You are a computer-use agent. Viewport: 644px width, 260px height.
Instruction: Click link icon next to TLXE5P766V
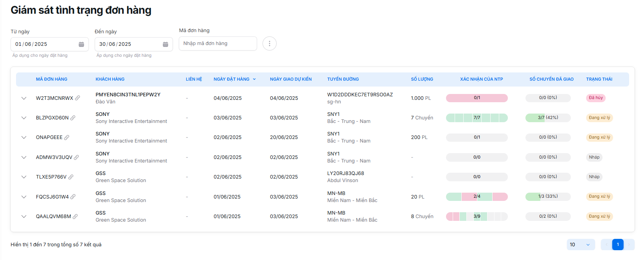point(71,177)
